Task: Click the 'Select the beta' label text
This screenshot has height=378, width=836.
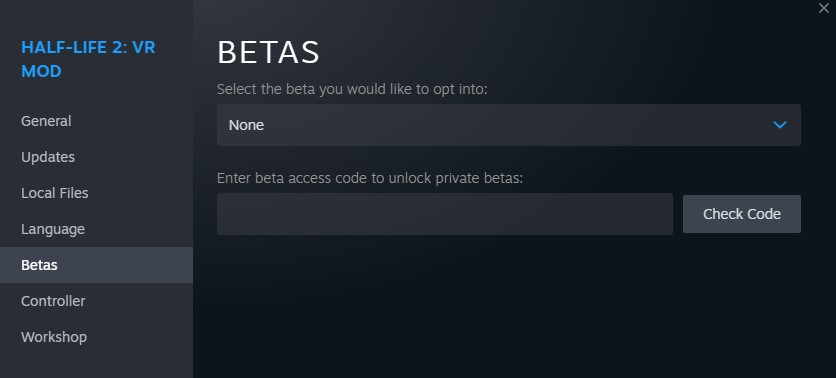Action: point(352,89)
